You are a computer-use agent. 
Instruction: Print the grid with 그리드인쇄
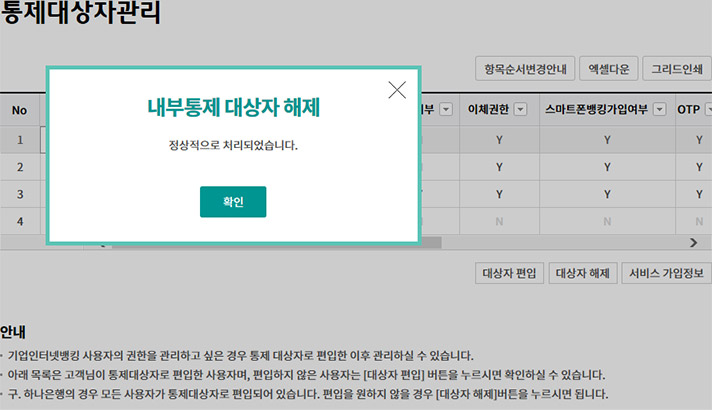pyautogui.click(x=676, y=70)
